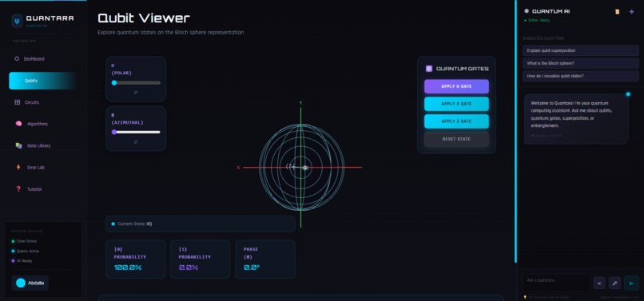The height and width of the screenshot is (301, 644).
Task: Open the Gate Library page label
Action: tap(39, 145)
